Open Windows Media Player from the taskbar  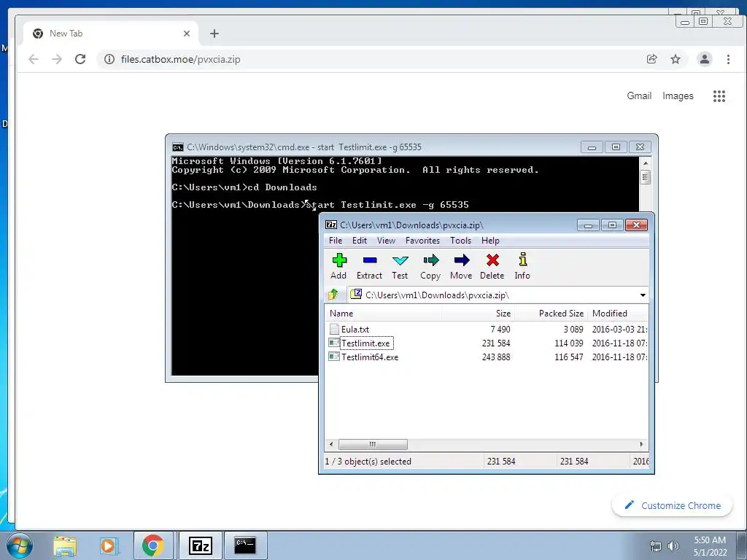coord(109,546)
